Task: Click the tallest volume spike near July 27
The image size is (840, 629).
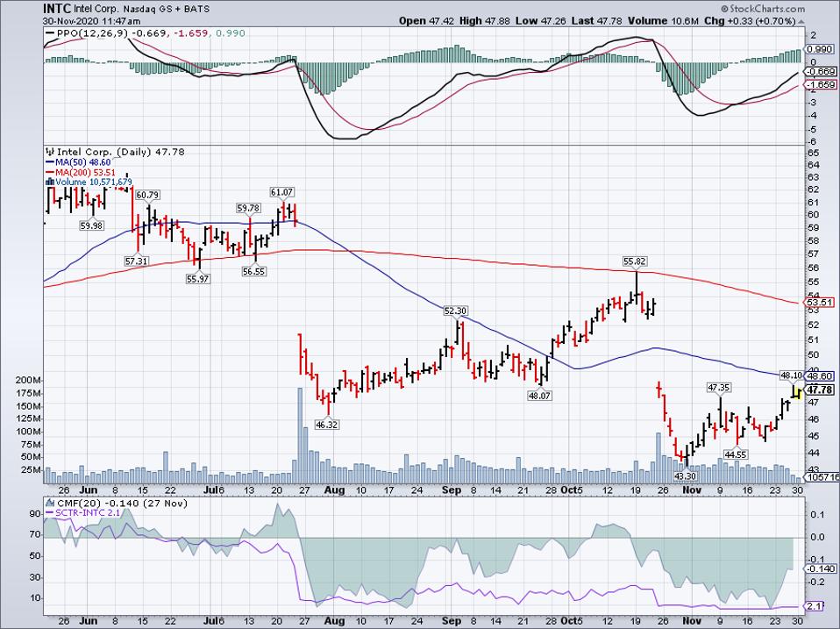Action: click(300, 434)
